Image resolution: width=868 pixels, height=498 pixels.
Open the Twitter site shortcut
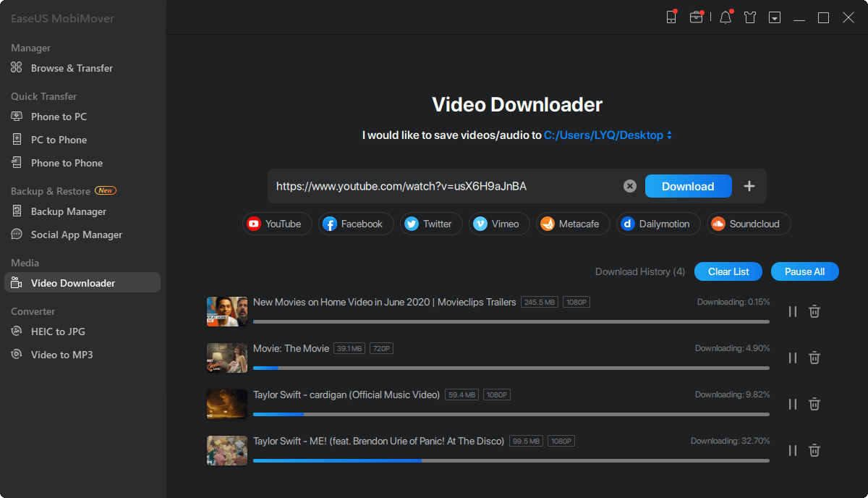(431, 224)
